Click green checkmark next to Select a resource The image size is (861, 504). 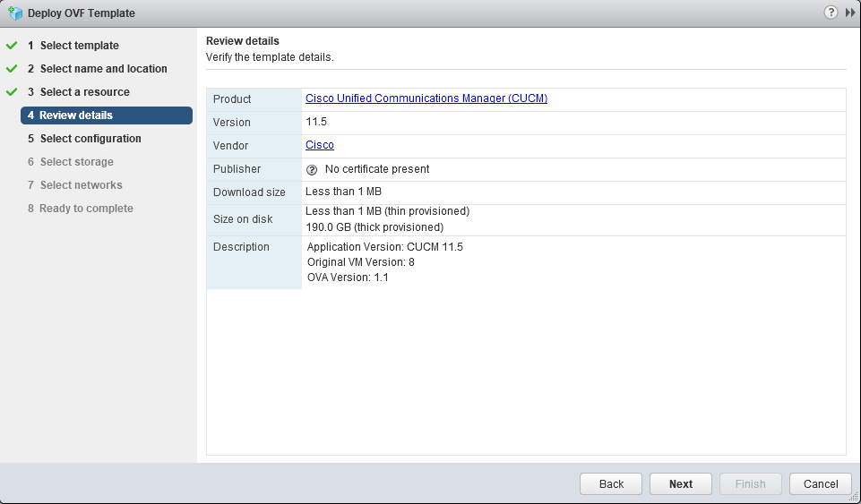(x=12, y=92)
